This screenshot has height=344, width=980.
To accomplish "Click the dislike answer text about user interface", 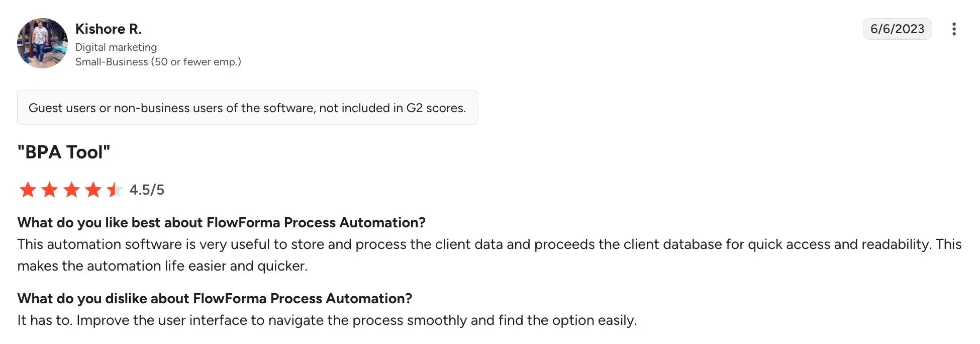I will pyautogui.click(x=327, y=319).
